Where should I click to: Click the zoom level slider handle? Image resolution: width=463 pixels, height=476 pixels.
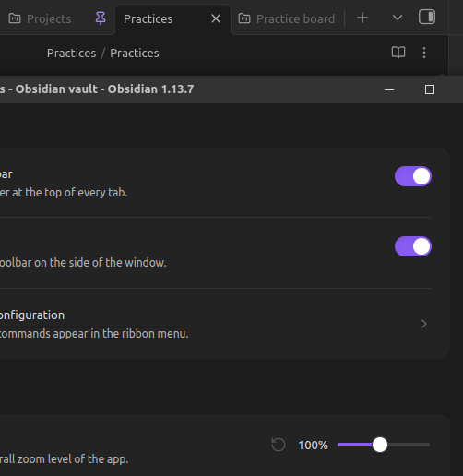pos(380,445)
